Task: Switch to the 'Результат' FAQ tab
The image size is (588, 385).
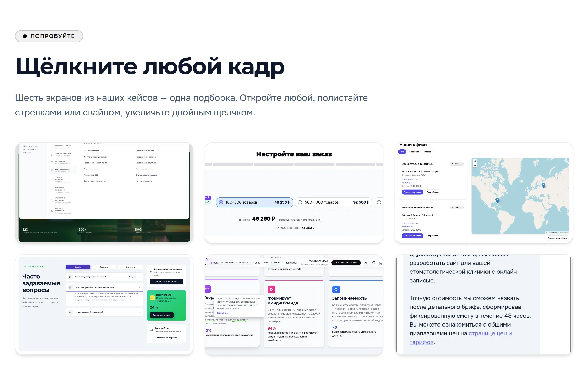Action: click(104, 267)
